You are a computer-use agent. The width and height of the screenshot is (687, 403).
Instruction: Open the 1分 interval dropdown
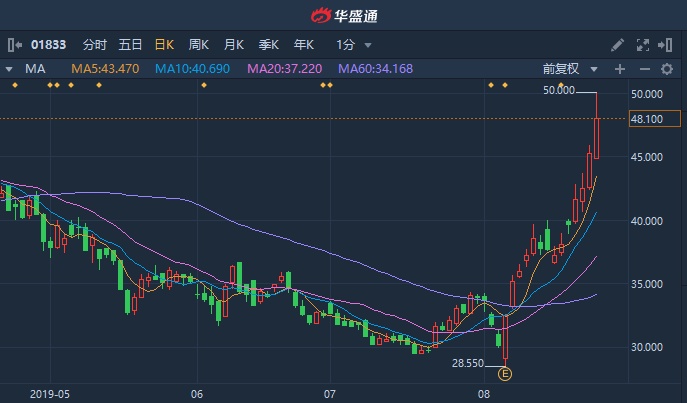(354, 45)
